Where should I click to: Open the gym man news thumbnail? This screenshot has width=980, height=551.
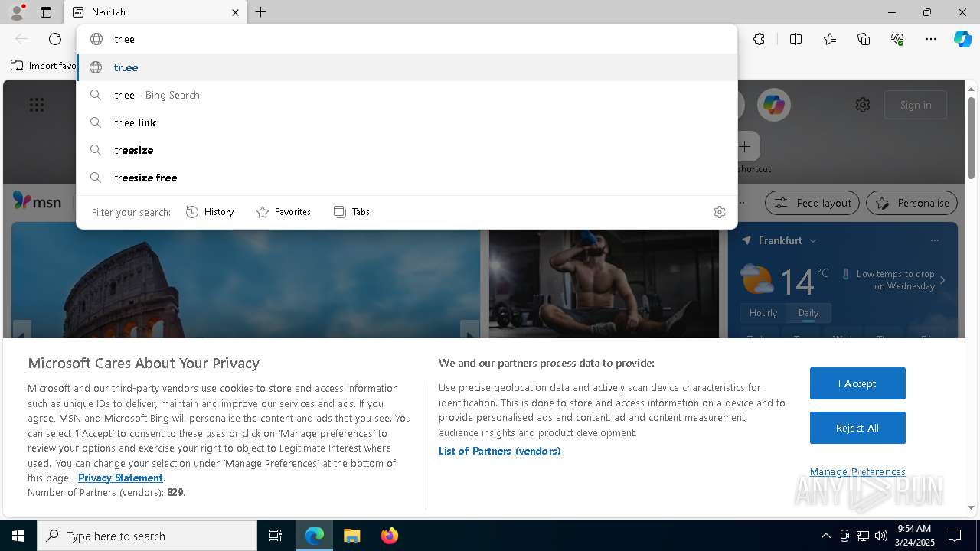pyautogui.click(x=605, y=284)
